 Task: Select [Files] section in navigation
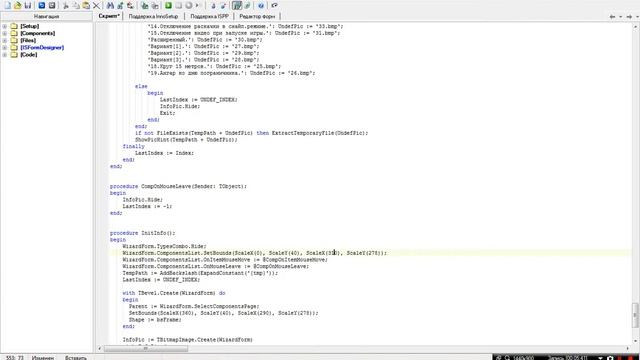(x=28, y=40)
